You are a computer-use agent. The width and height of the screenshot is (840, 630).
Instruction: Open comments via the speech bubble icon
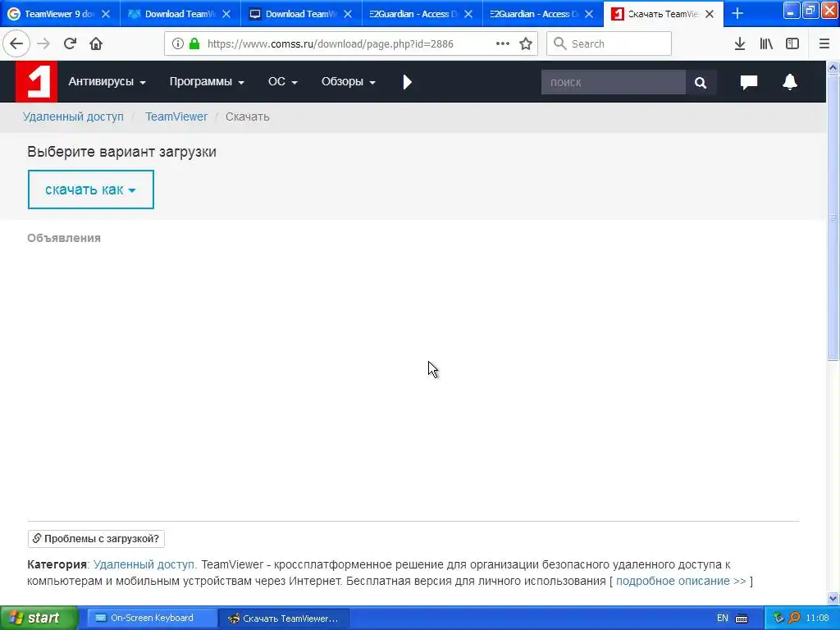749,82
